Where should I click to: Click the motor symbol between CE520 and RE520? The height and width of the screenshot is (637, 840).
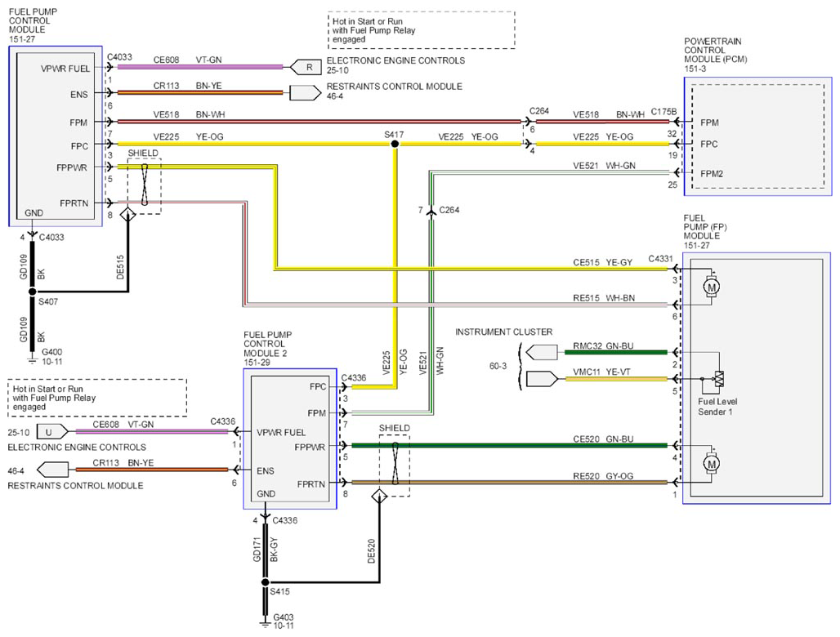click(712, 464)
